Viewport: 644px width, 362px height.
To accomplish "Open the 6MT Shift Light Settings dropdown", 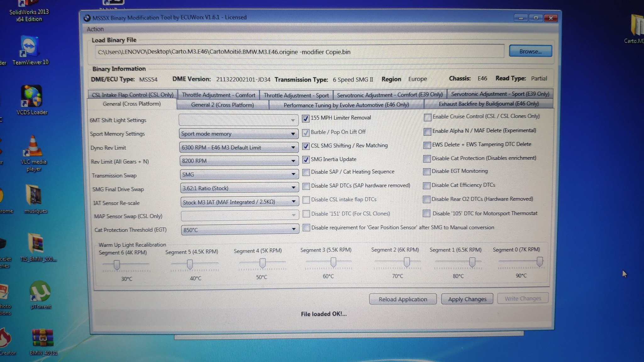I will coord(238,120).
